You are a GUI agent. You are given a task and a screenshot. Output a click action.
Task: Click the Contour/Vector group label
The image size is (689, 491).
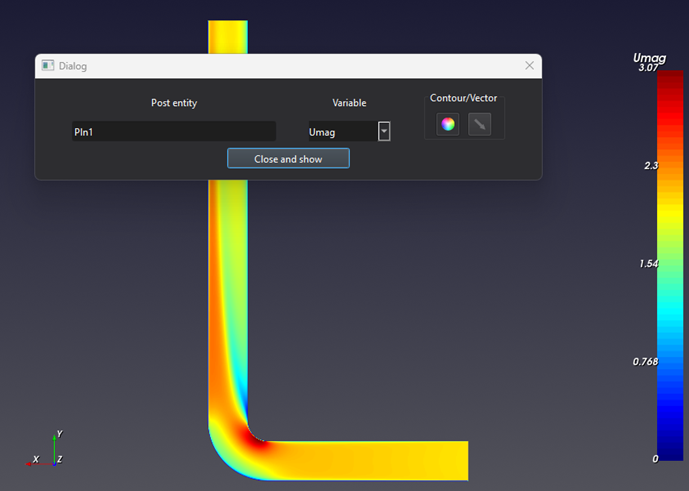click(463, 98)
